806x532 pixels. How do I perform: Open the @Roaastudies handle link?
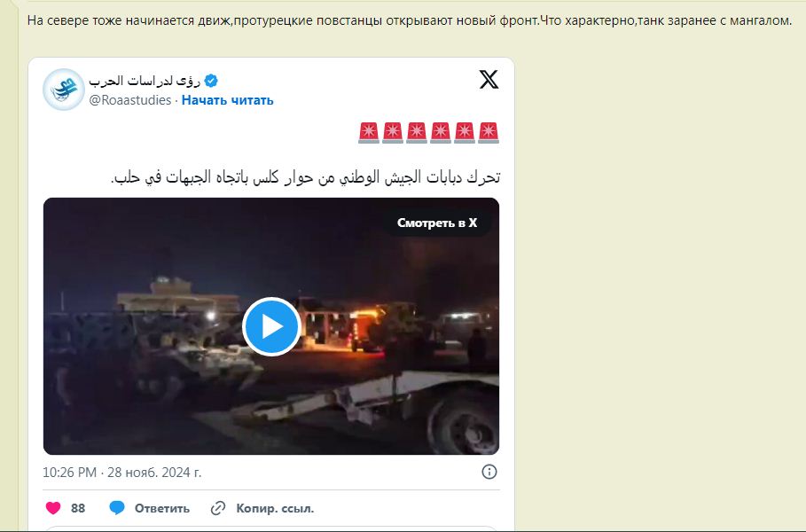coord(130,100)
